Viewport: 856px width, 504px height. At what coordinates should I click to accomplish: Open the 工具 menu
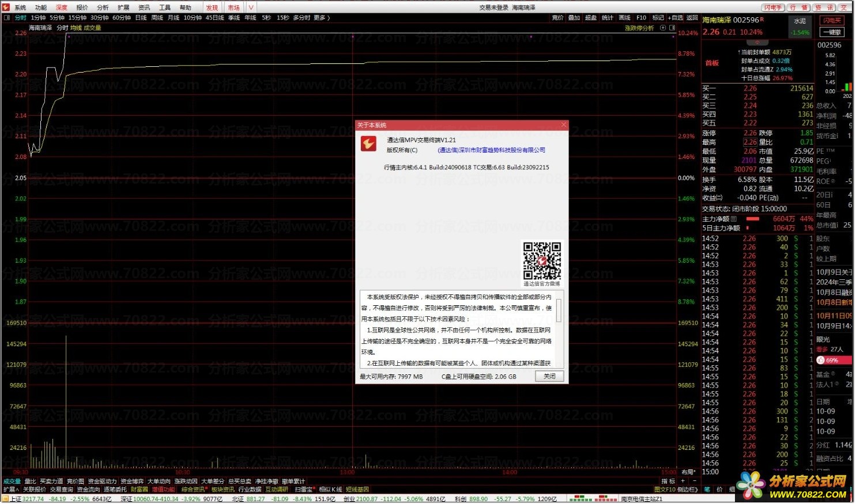tap(165, 7)
